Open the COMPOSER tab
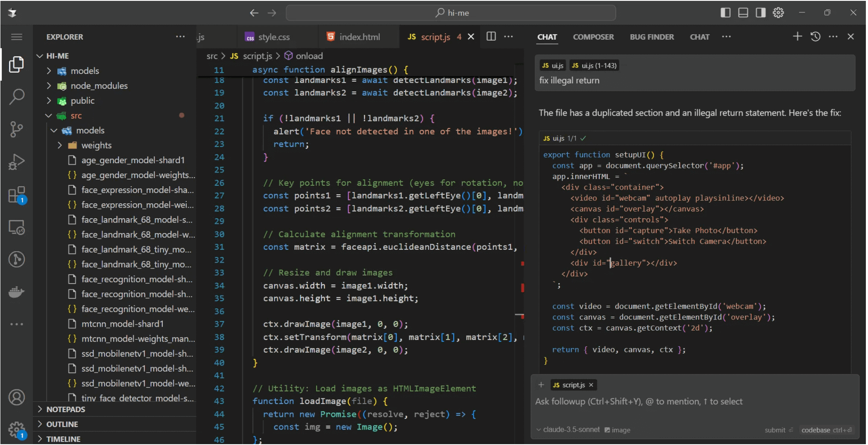Screen dimensions: 868x445 coord(593,37)
